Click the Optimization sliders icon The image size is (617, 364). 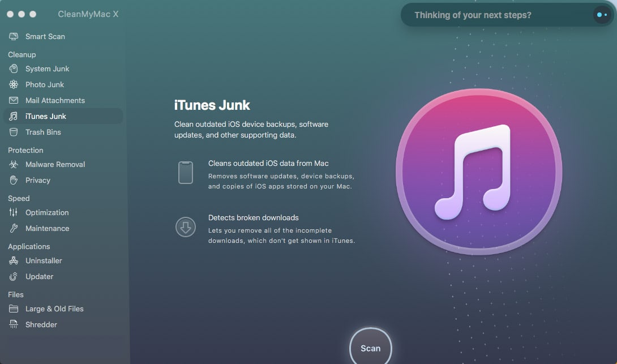(14, 212)
